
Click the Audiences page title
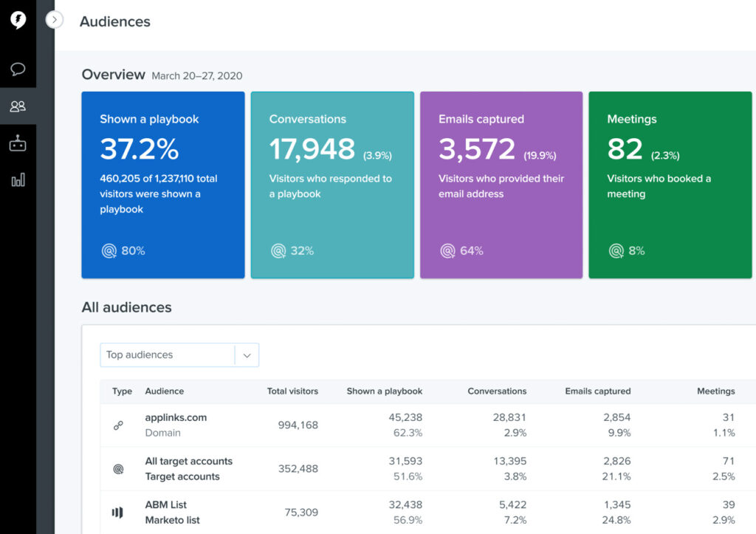tap(114, 21)
